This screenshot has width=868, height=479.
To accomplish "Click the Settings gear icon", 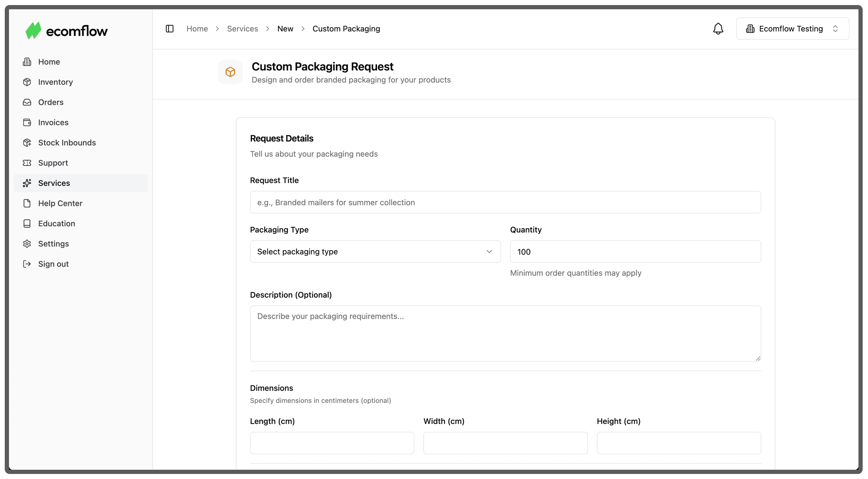I will 27,243.
